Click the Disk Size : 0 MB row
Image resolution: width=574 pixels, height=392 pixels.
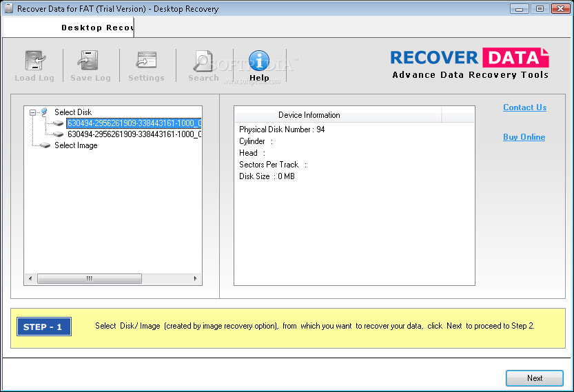click(267, 176)
